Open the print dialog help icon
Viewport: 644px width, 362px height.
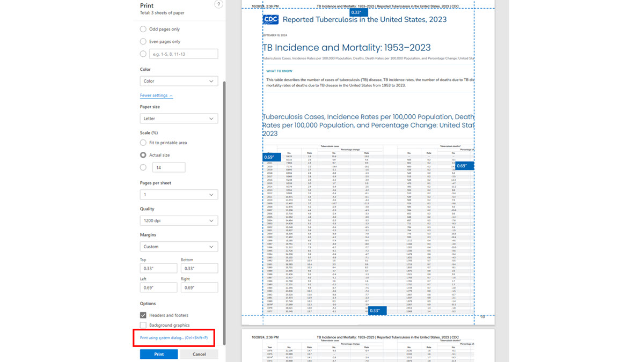pyautogui.click(x=218, y=4)
